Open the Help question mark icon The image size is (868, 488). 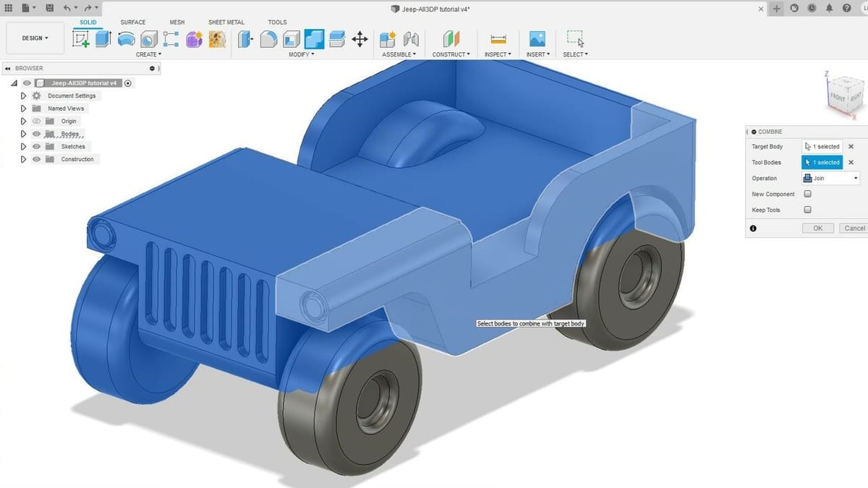846,8
